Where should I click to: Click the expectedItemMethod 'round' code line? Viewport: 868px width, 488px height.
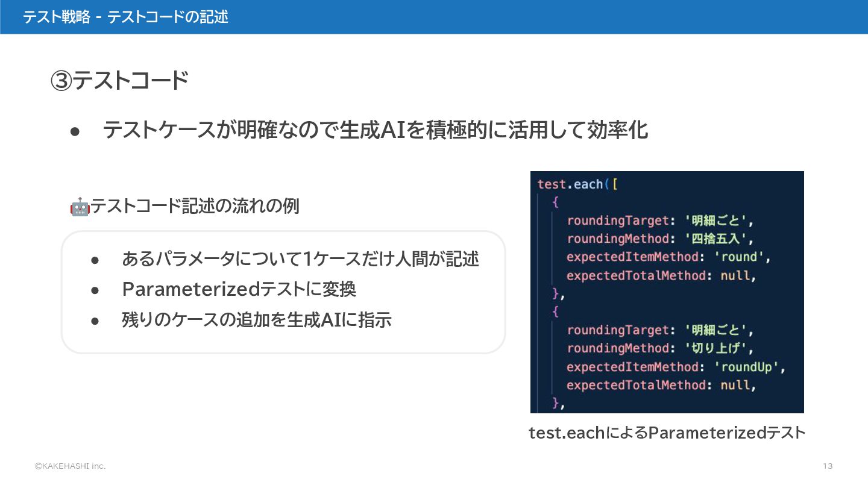(668, 257)
